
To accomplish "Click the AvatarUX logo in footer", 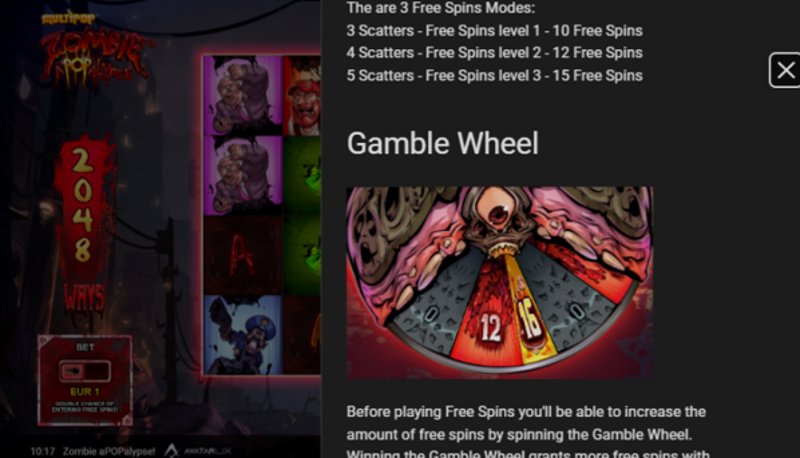I will coord(197,451).
